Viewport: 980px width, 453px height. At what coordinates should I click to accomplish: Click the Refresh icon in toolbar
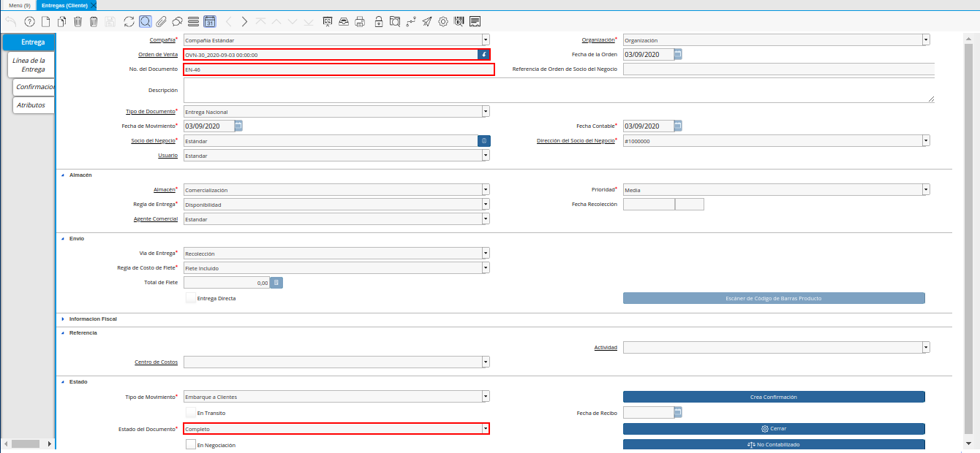tap(129, 21)
